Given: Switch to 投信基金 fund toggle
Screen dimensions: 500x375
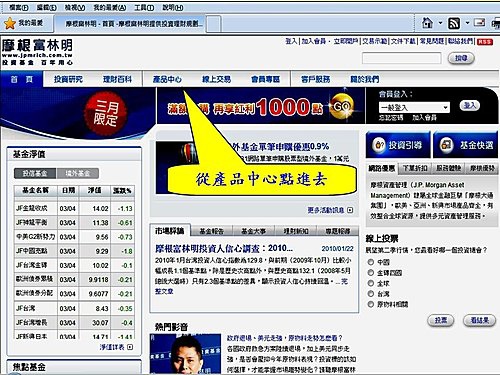Looking at the screenshot, I should 35,173.
